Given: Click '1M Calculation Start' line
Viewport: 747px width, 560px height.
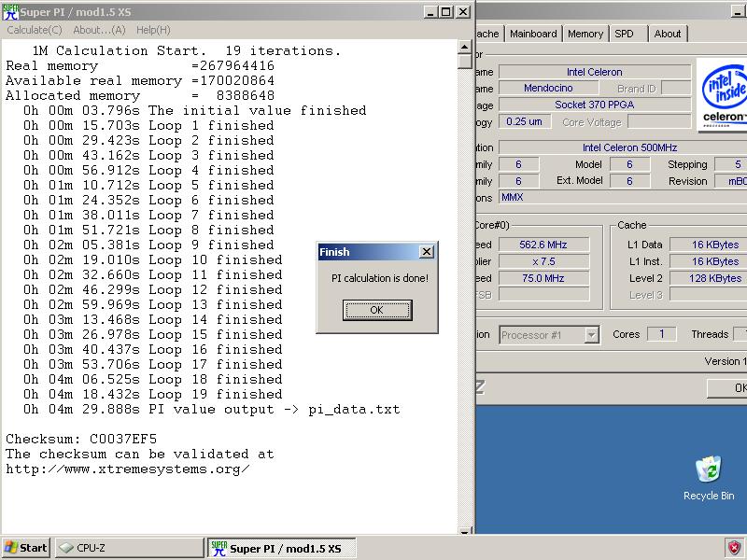Looking at the screenshot, I should coord(187,50).
